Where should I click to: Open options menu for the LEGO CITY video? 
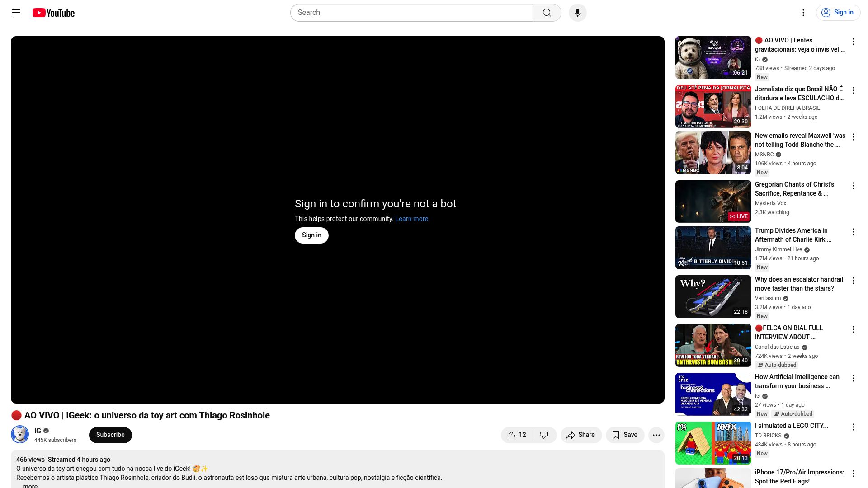point(853,427)
